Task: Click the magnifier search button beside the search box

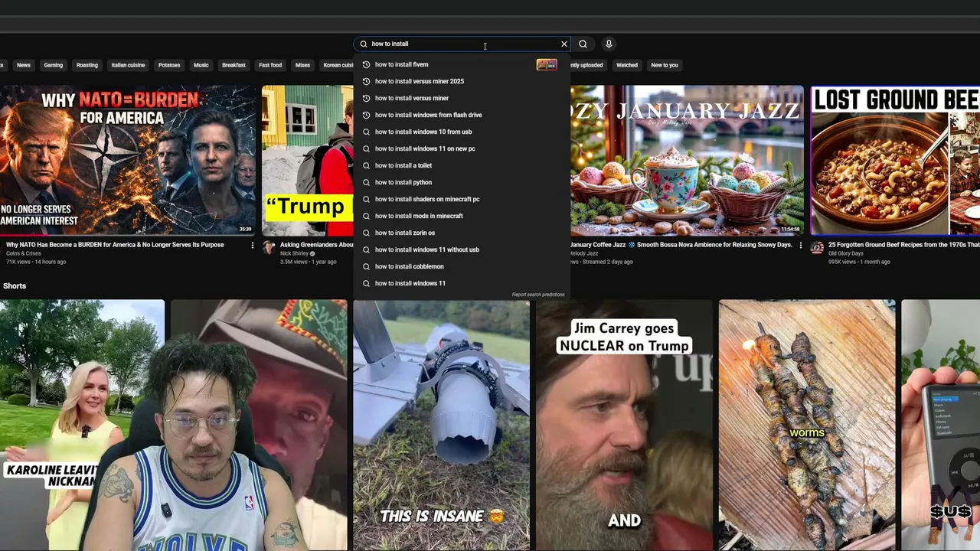Action: [x=583, y=44]
